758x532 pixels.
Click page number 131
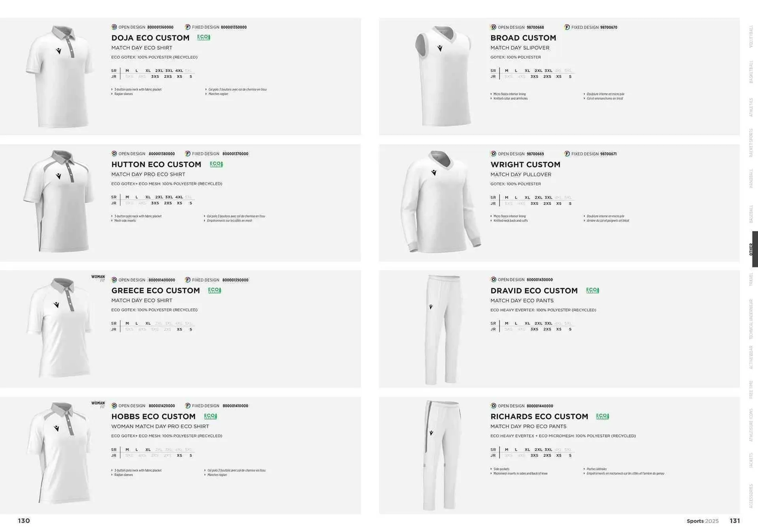pyautogui.click(x=735, y=521)
